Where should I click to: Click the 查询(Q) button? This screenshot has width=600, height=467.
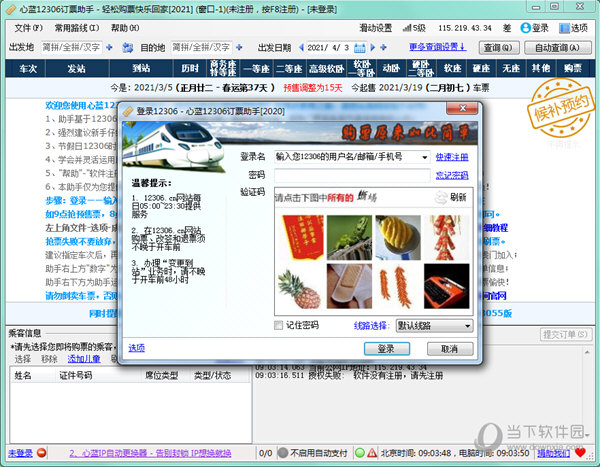pos(499,47)
